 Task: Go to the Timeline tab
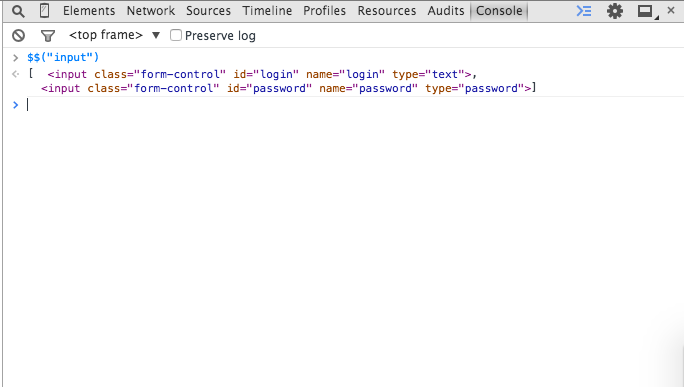(x=267, y=10)
